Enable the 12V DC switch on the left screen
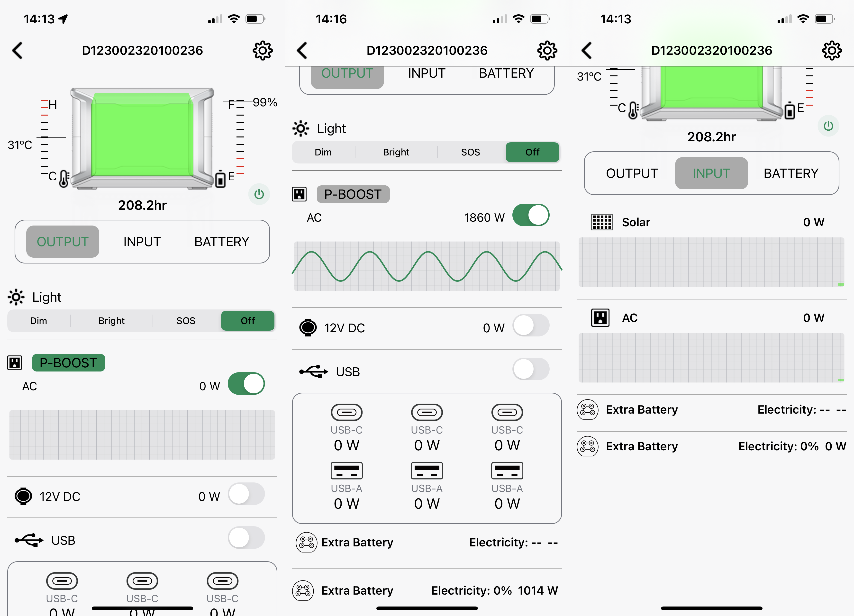This screenshot has width=854, height=616. pyautogui.click(x=246, y=494)
